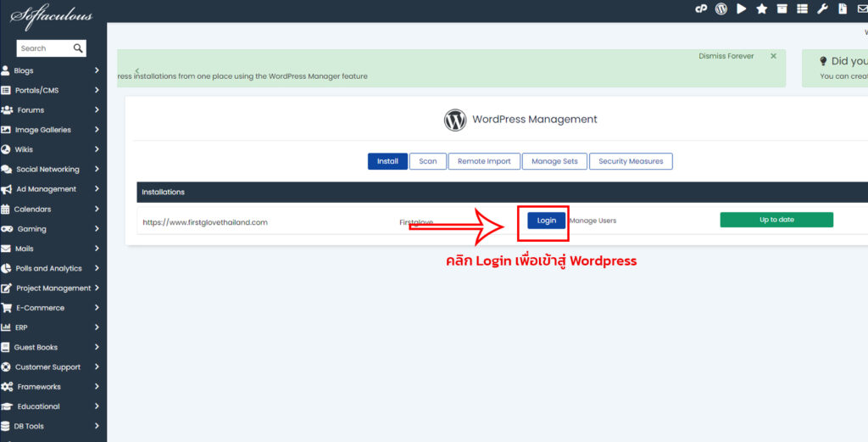This screenshot has width=868, height=442.
Task: Open the Remote Import tab
Action: point(484,161)
